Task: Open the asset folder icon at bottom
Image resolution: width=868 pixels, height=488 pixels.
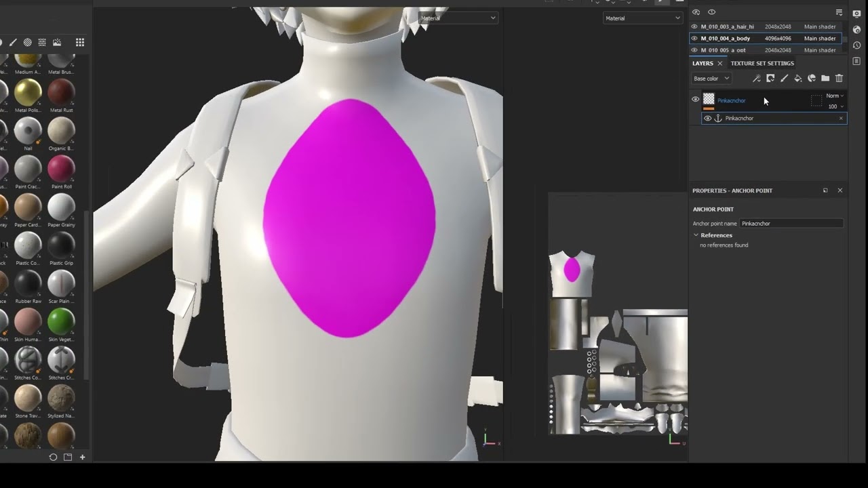Action: pyautogui.click(x=68, y=457)
